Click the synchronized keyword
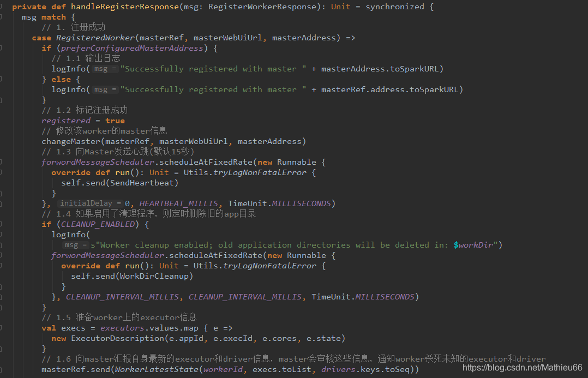 click(395, 7)
